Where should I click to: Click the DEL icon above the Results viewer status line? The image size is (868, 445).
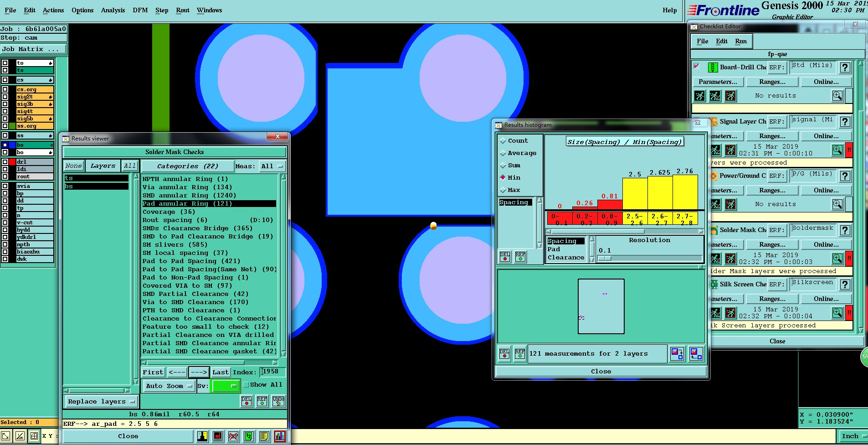pos(247,401)
